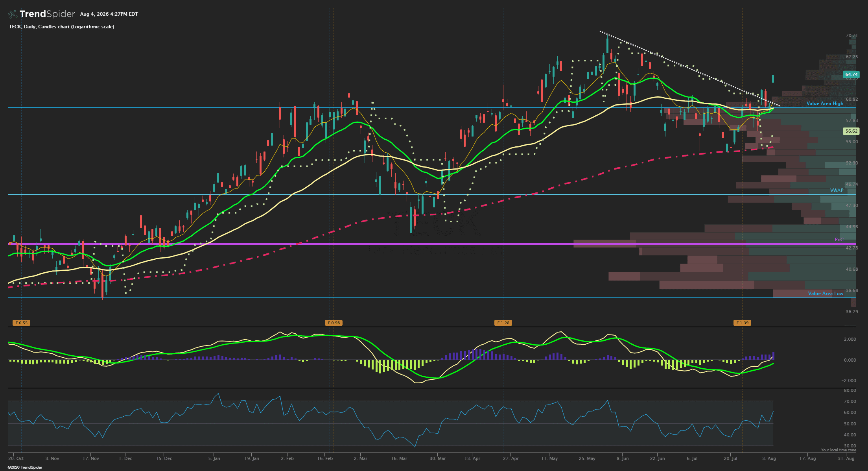868x471 pixels.
Task: Click the 22. Jun date label
Action: (x=657, y=458)
